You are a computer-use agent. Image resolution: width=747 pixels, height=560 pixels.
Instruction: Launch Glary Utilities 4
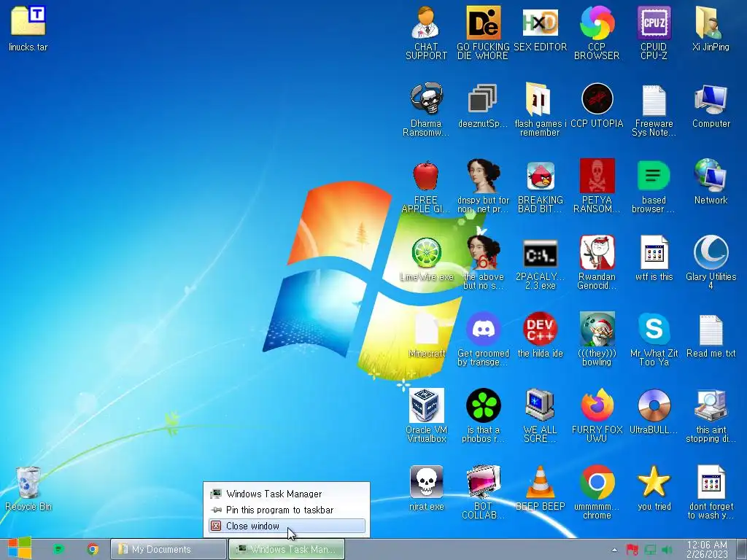coord(711,252)
